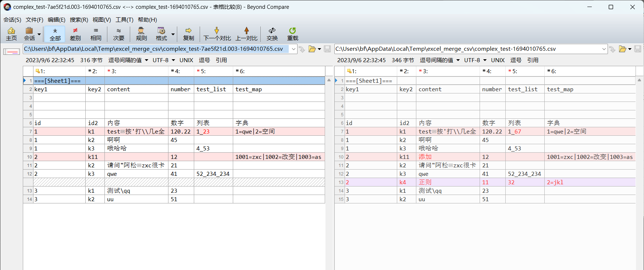Viewport: 644px width, 270px height.
Task: Click the right pane open folder icon
Action: pos(623,49)
